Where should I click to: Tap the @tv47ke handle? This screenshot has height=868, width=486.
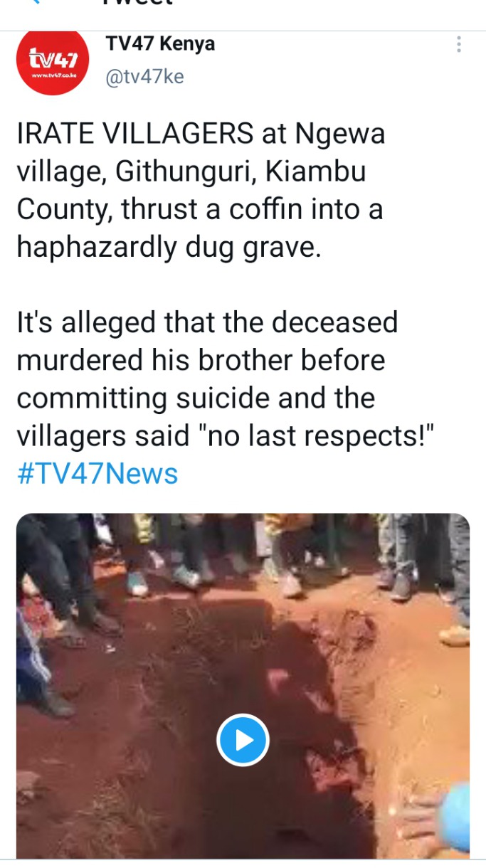pos(144,76)
